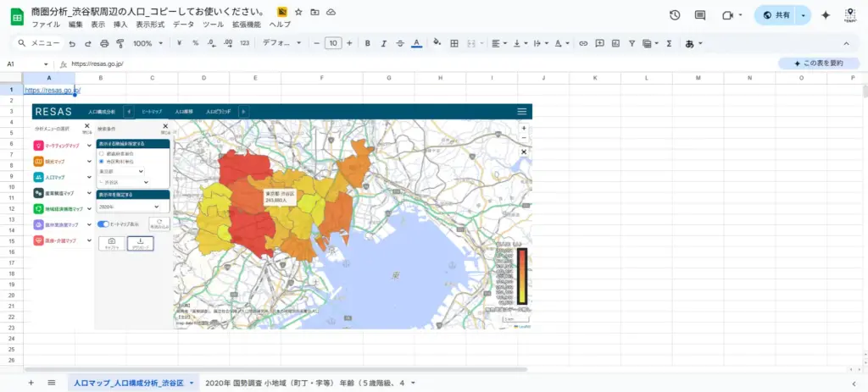Show the side panel arrow at bottom right

tap(854, 383)
